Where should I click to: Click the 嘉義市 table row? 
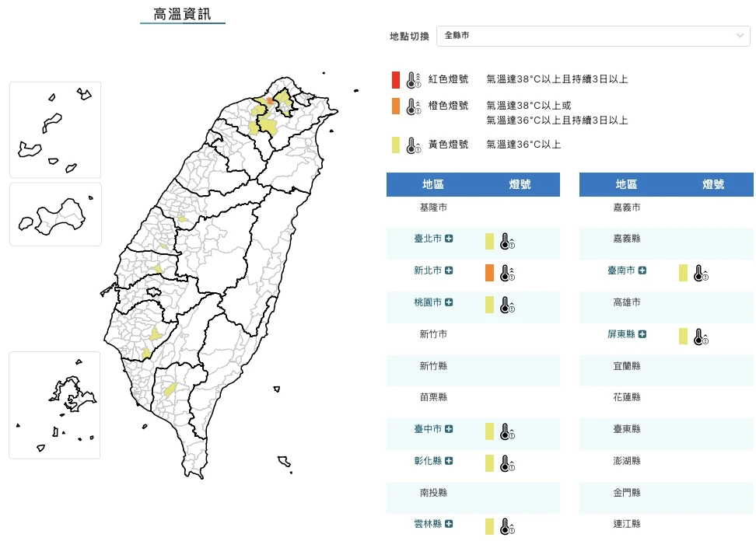point(667,212)
